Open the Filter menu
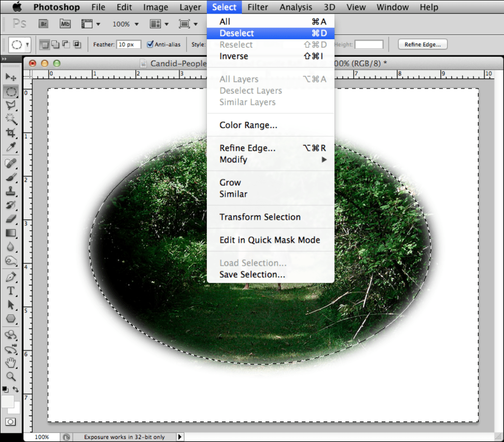The height and width of the screenshot is (442, 504). point(258,7)
